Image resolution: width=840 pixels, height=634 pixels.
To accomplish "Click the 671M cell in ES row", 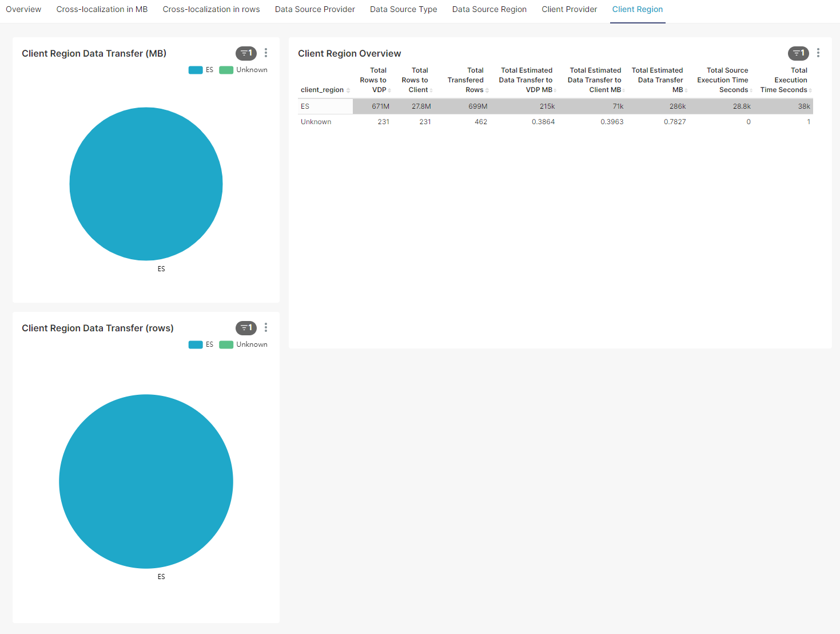I will click(380, 106).
